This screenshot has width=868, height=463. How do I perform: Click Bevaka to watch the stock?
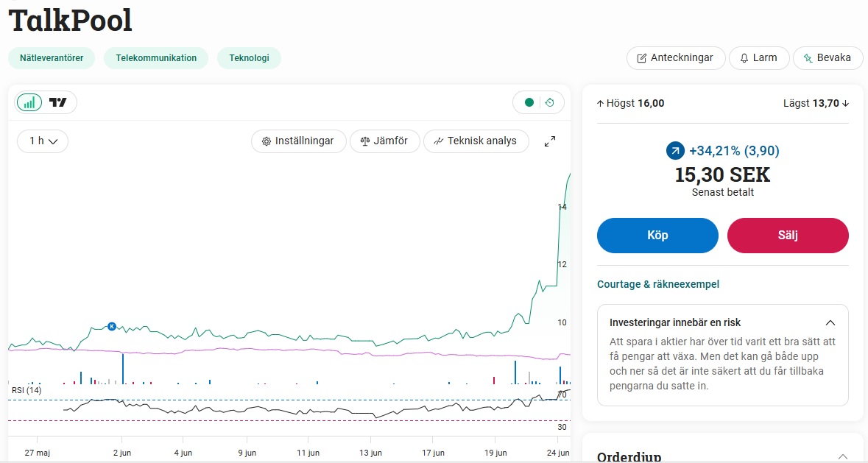coord(828,58)
